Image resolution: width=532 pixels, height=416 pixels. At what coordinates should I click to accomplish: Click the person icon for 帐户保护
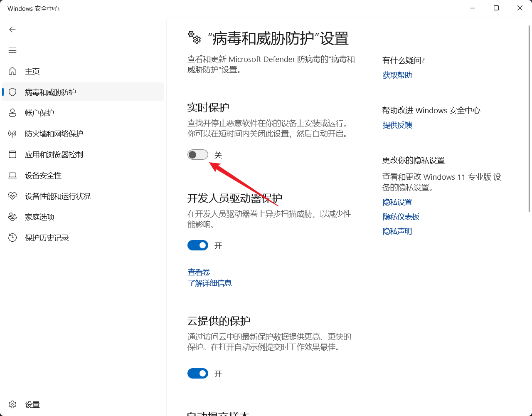pyautogui.click(x=12, y=113)
